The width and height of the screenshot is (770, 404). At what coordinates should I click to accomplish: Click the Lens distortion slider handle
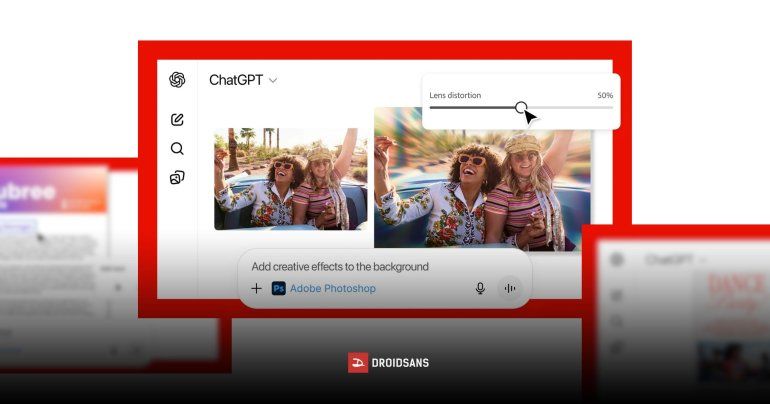pyautogui.click(x=521, y=107)
